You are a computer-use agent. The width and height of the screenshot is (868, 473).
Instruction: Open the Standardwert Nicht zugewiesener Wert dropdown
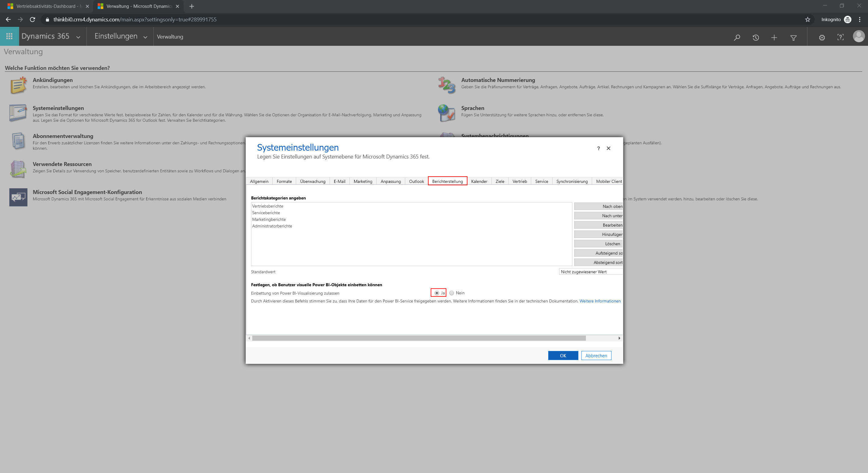click(x=591, y=272)
